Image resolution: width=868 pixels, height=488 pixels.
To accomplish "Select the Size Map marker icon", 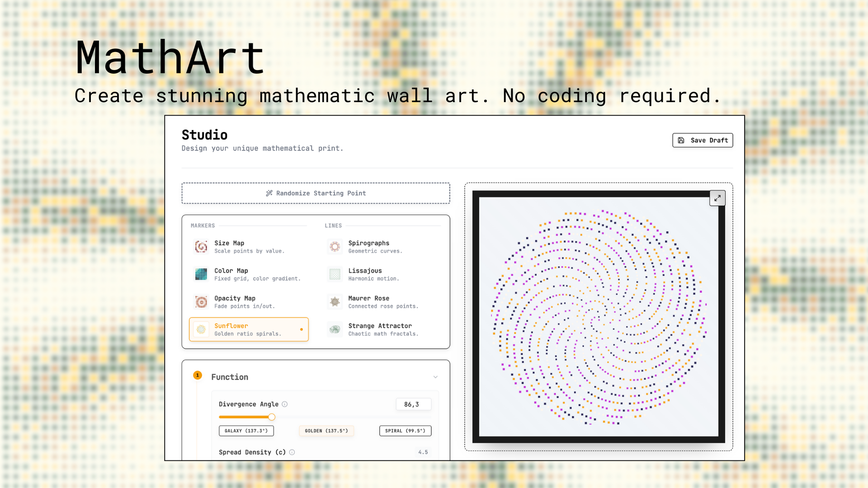I will click(200, 247).
